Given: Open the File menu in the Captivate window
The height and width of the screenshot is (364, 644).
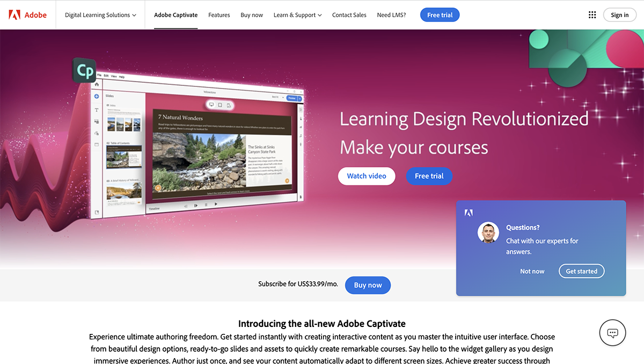Looking at the screenshot, I should click(x=100, y=76).
